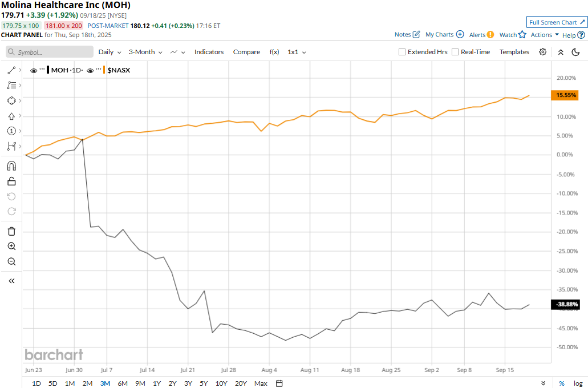588x388 pixels.
Task: Delete drawings with the trash icon
Action: pyautogui.click(x=11, y=231)
